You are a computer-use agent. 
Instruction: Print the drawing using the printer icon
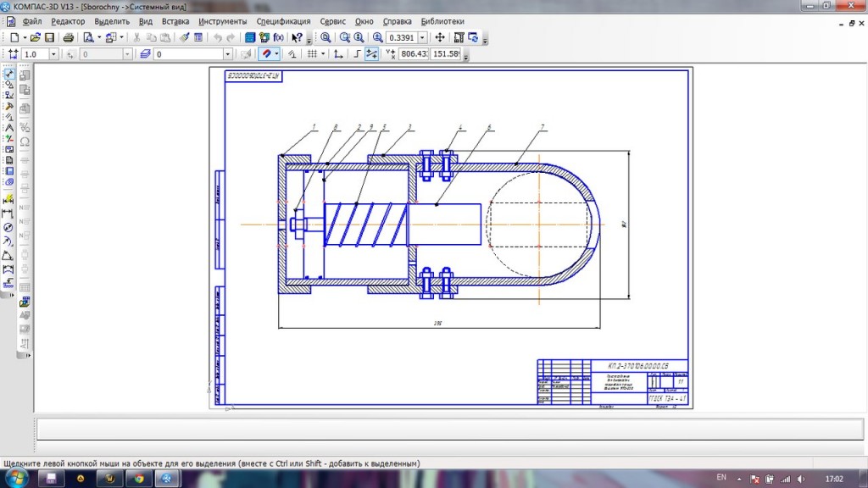point(68,37)
